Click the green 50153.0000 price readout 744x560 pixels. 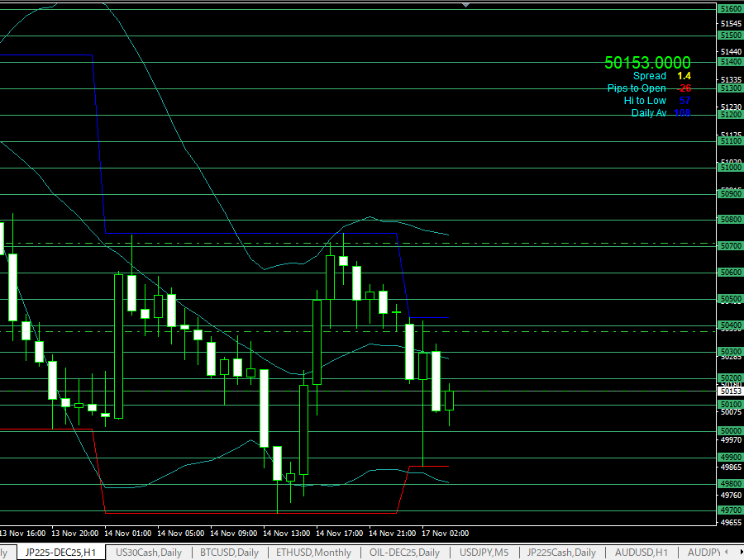(647, 63)
